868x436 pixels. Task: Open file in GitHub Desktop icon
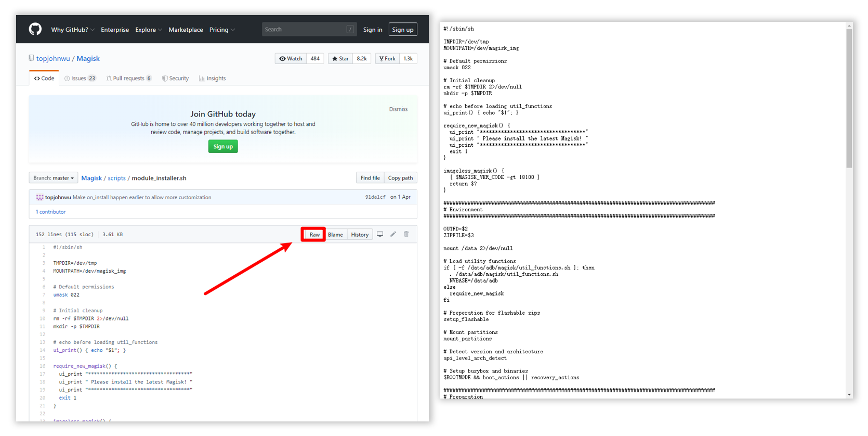[x=380, y=234]
